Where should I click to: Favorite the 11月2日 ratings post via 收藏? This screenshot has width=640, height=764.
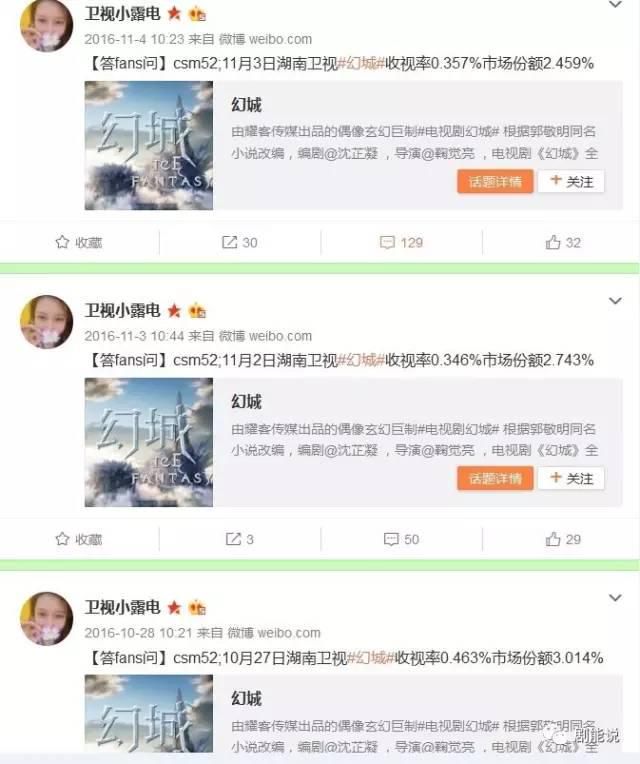78,539
